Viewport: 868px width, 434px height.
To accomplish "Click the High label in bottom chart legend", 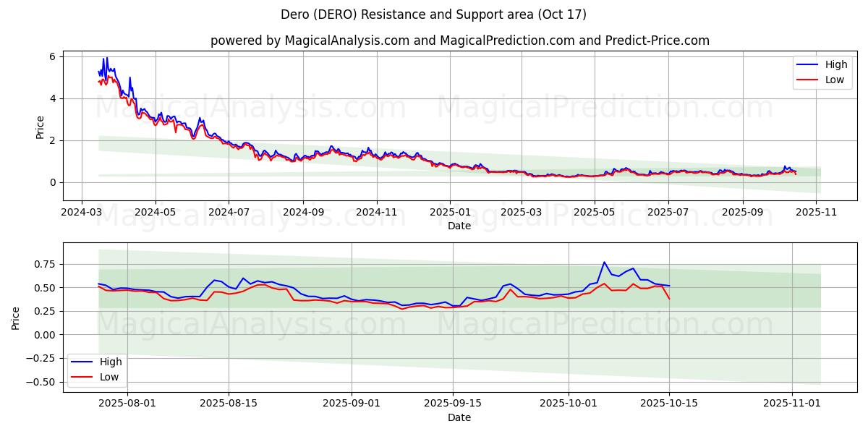I will [111, 362].
